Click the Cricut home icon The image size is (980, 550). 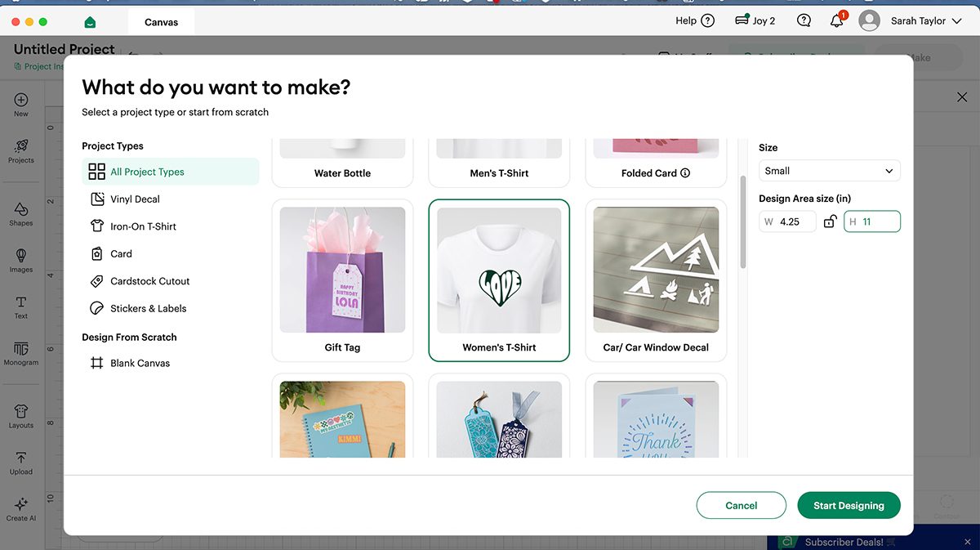[x=90, y=22]
